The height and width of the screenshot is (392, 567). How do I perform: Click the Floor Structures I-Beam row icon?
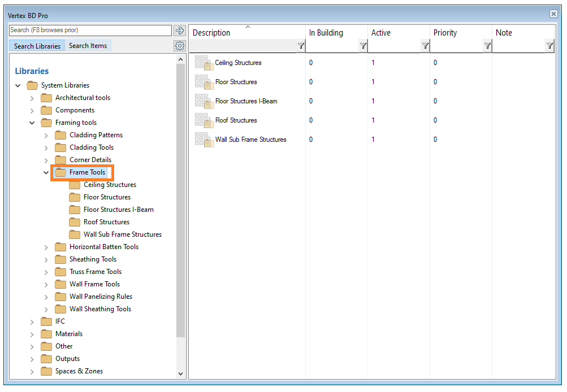tap(203, 101)
